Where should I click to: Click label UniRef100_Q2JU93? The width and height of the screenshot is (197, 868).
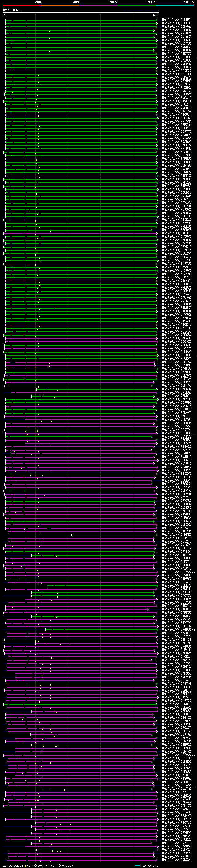(x=176, y=403)
